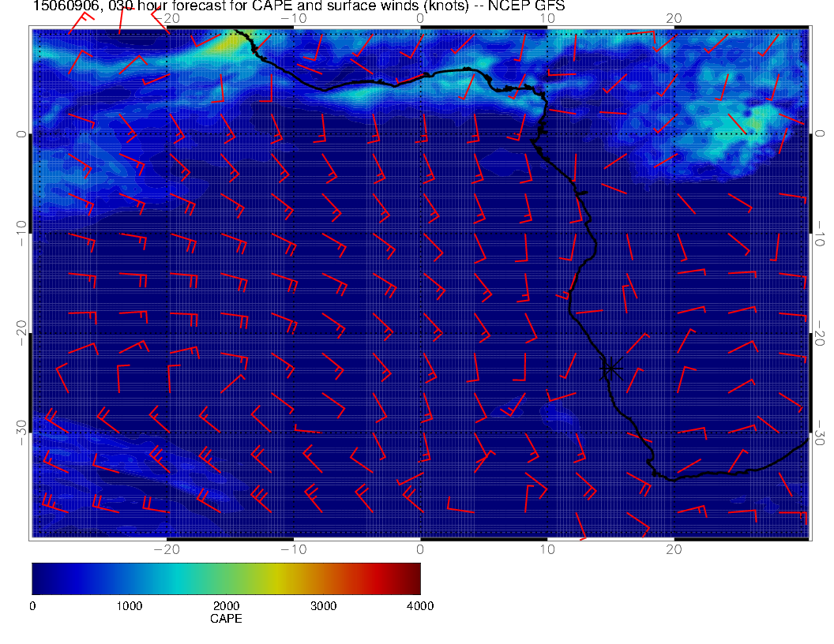The width and height of the screenshot is (834, 644).
Task: Click the '-10' longitude label on top axis
Action: click(x=294, y=19)
